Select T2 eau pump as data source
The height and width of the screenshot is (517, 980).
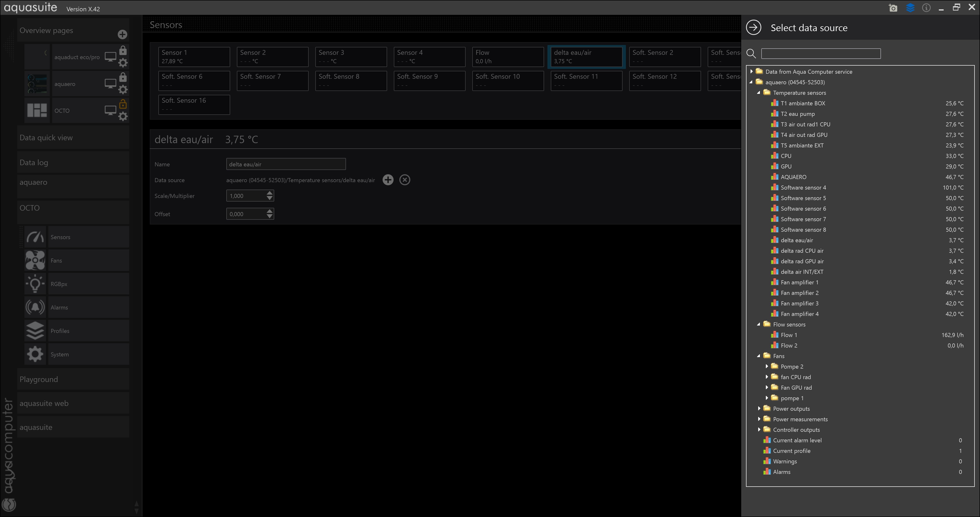click(x=797, y=114)
